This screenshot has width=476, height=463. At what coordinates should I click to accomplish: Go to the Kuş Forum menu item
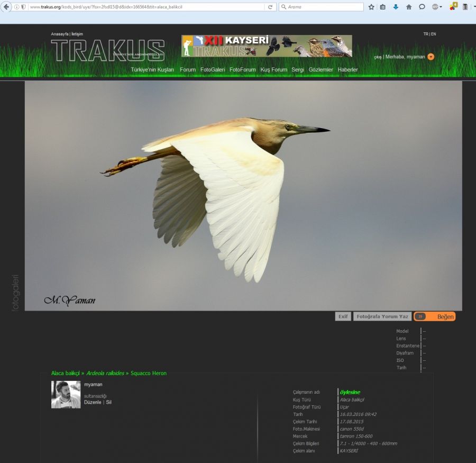pyautogui.click(x=273, y=70)
